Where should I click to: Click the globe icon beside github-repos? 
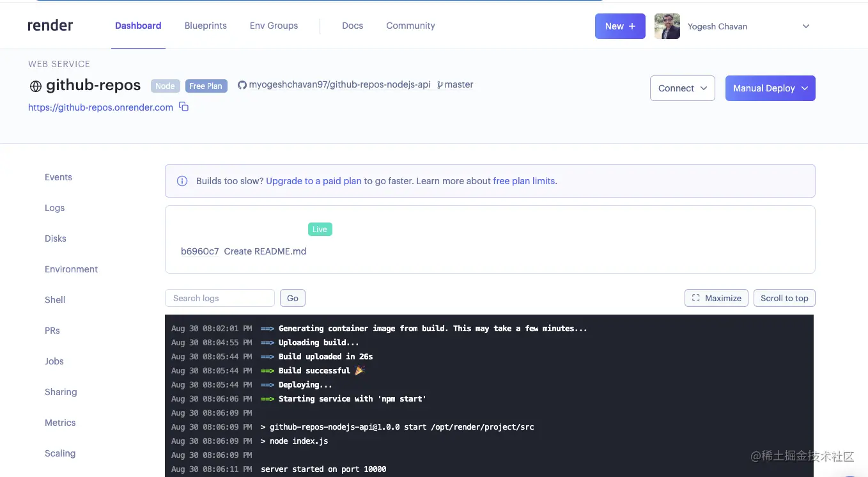pos(35,85)
